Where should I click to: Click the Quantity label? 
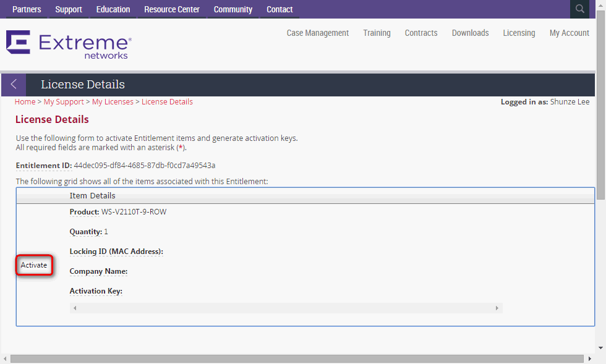[86, 232]
